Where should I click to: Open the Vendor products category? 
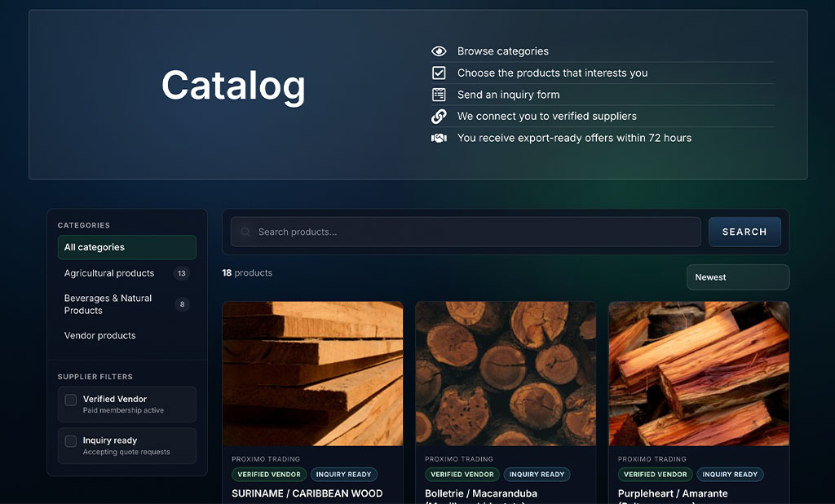pyautogui.click(x=126, y=336)
